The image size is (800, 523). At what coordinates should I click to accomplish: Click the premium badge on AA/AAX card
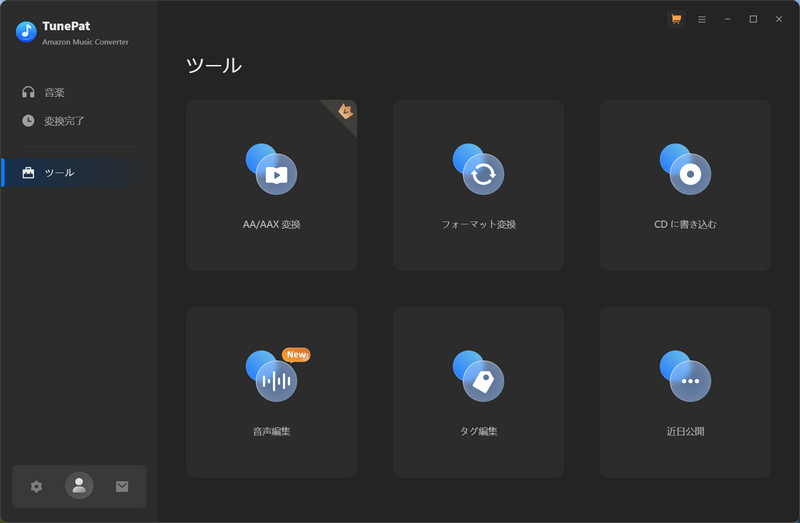[346, 110]
